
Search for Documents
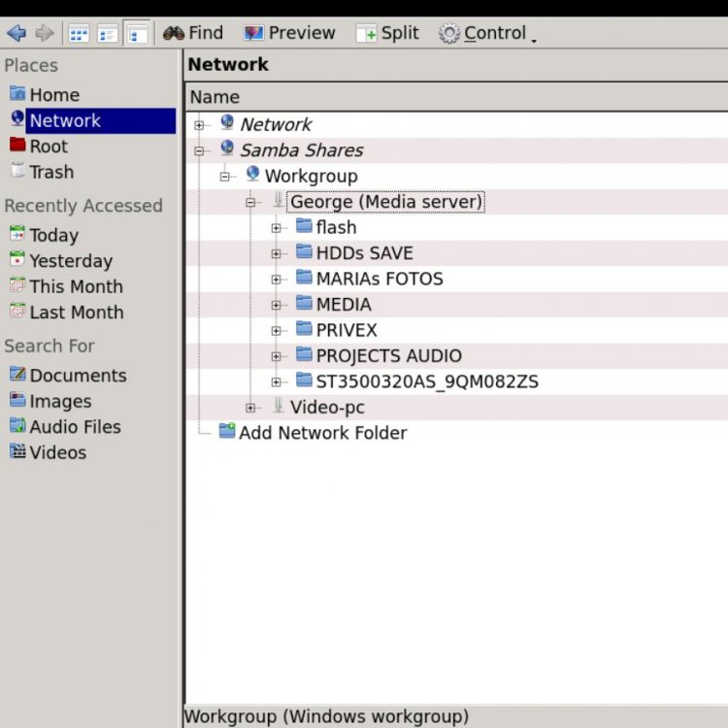pos(78,375)
